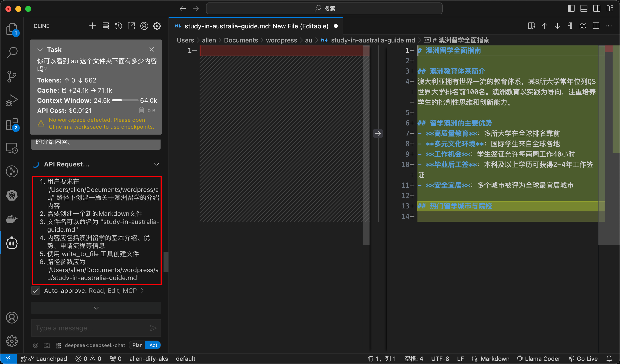
Task: Switch Cline to Plan mode
Action: point(137,345)
